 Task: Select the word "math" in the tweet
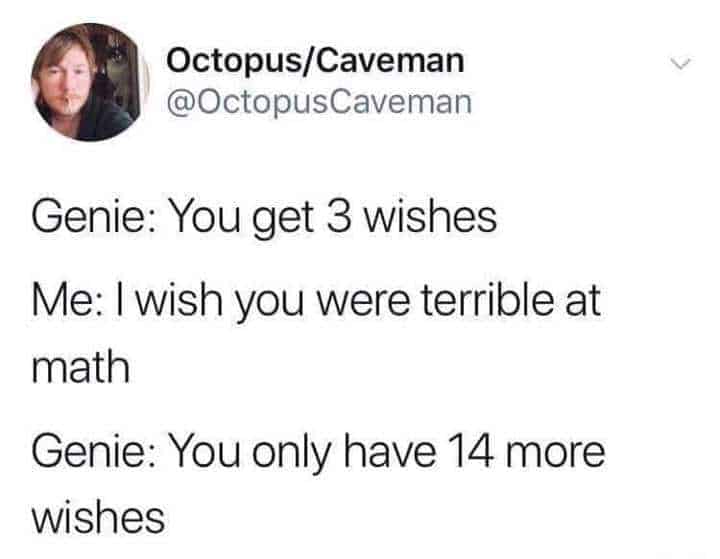point(81,366)
